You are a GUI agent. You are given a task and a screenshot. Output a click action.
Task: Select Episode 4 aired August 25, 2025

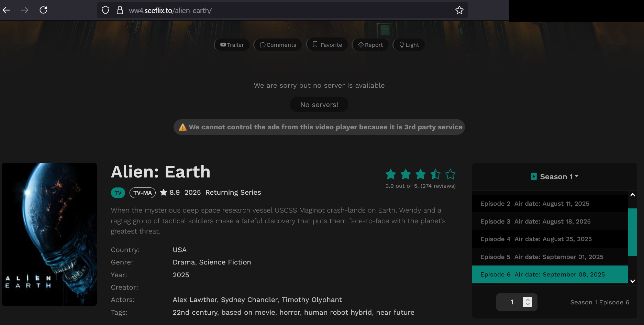[550, 239]
